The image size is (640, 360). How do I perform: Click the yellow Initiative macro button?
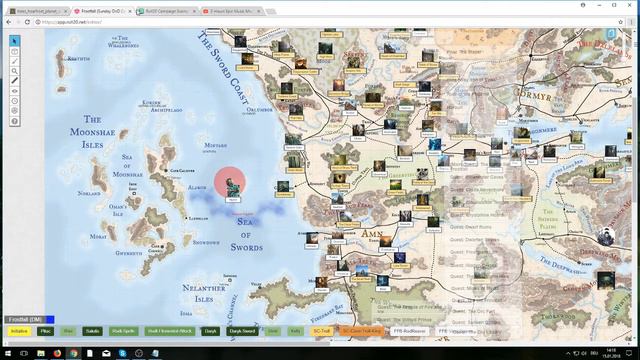pos(19,331)
